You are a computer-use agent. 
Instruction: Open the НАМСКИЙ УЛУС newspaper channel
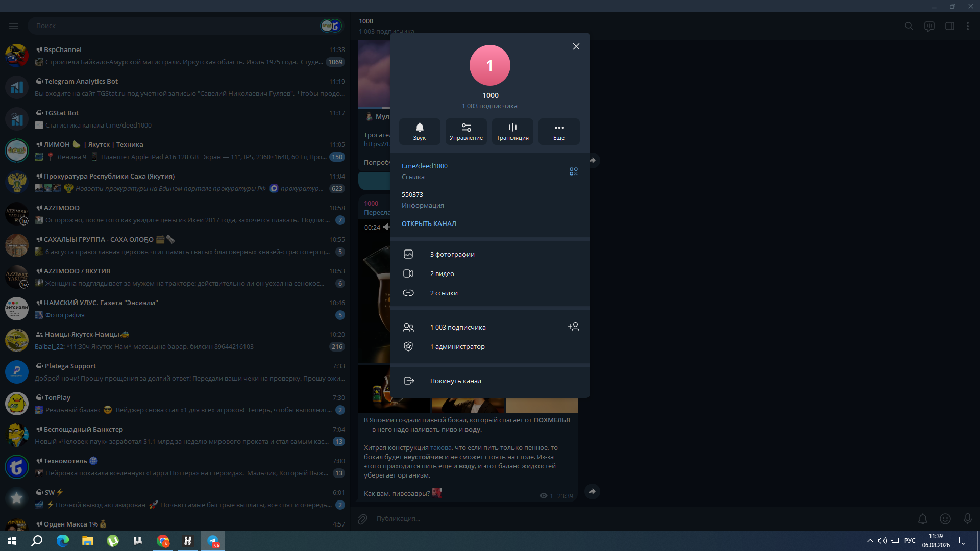(x=175, y=309)
